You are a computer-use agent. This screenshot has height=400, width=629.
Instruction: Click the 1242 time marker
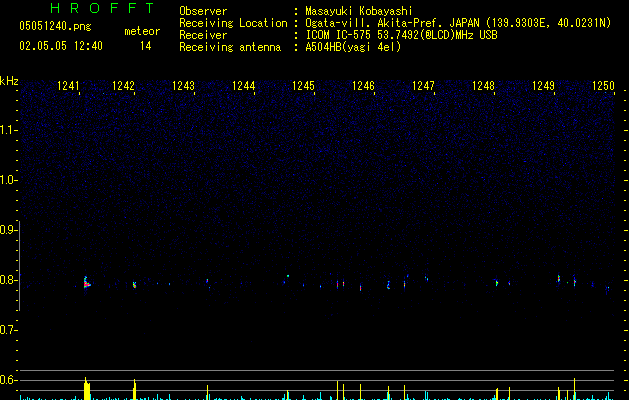coord(123,86)
